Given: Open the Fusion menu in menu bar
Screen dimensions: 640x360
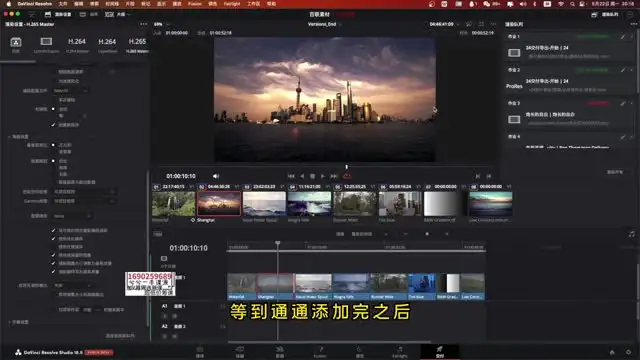Looking at the screenshot, I should coord(195,4).
